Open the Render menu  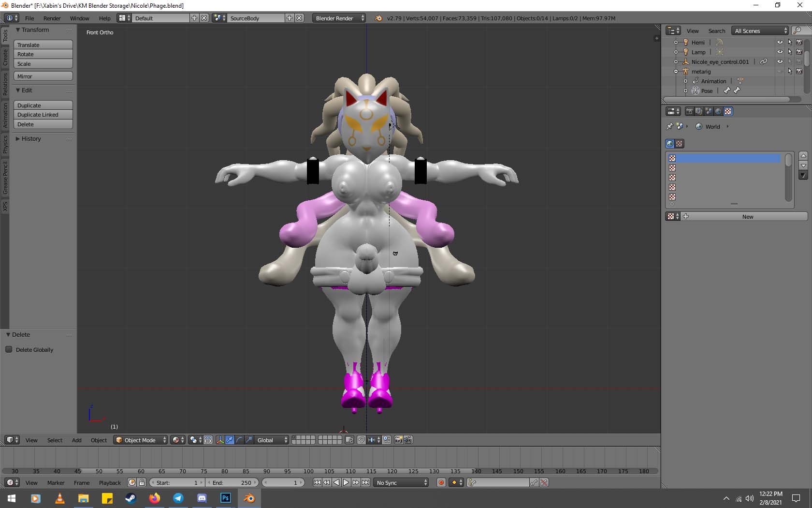coord(52,18)
